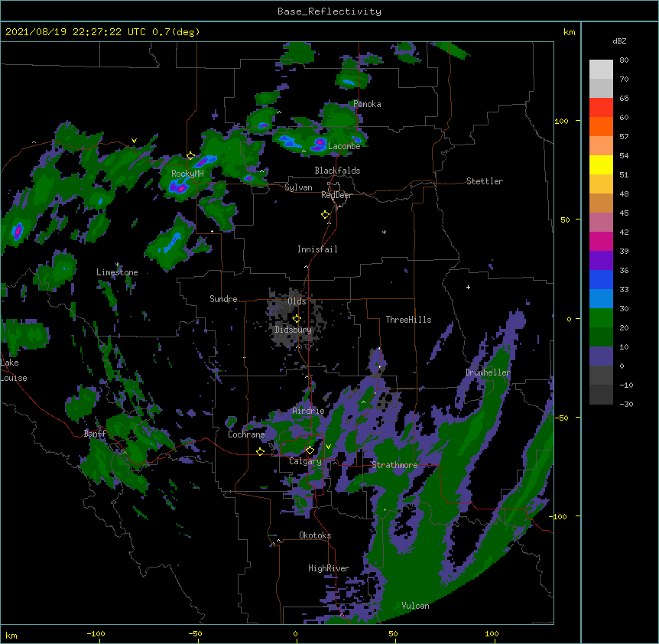Click the RockyMH label
Viewport: 659px width, 644px height.
(x=187, y=174)
